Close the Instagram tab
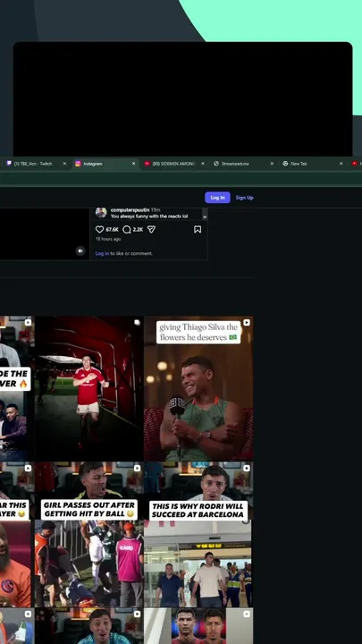 (x=133, y=164)
